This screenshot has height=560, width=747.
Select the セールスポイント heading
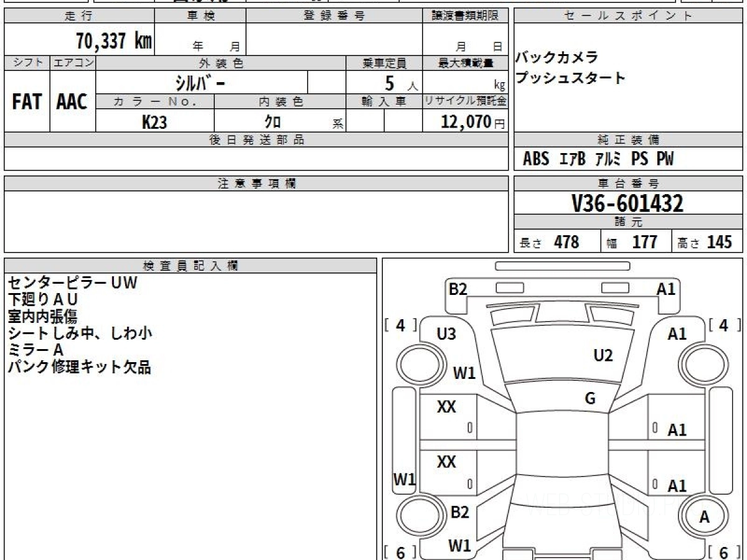(x=628, y=16)
